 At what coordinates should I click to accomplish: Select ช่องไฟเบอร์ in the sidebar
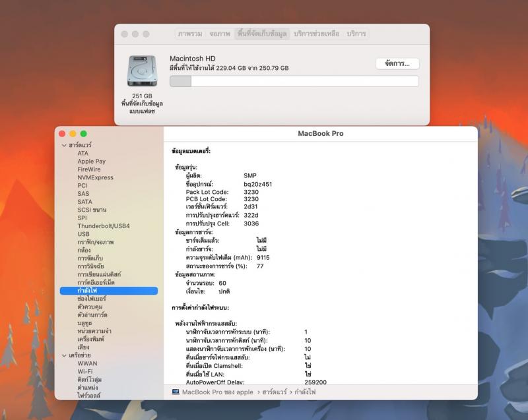point(92,299)
